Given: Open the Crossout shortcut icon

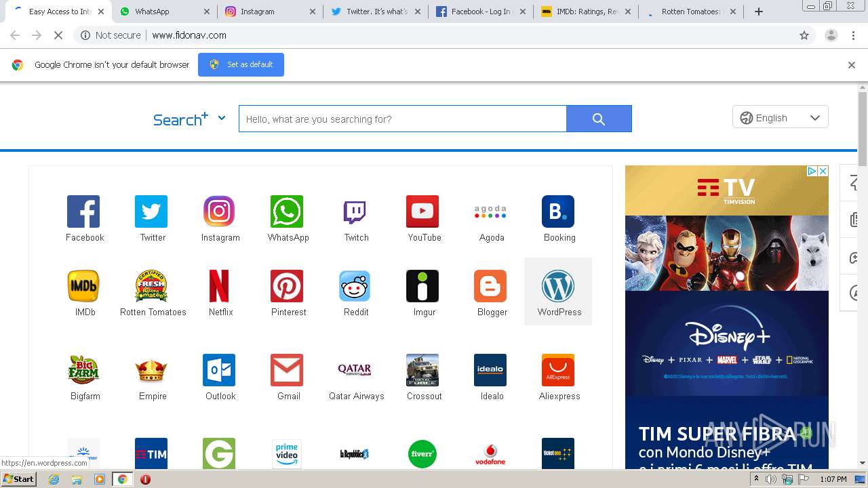Looking at the screenshot, I should coord(422,370).
